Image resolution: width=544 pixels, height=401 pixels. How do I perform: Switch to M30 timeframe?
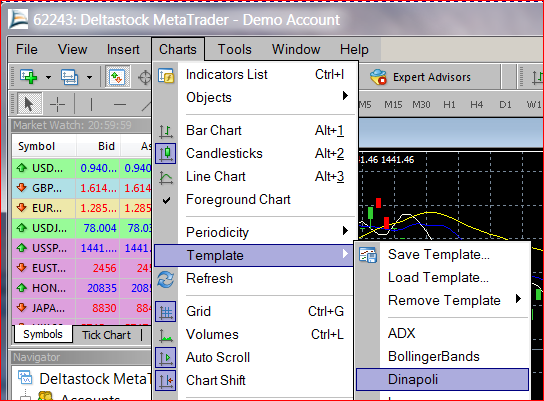click(421, 104)
